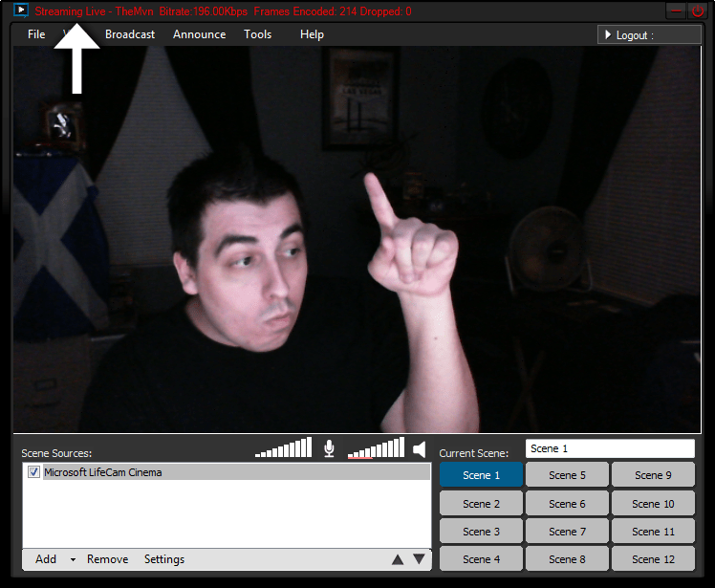The image size is (715, 588).
Task: Click the red power exit icon
Action: [698, 11]
